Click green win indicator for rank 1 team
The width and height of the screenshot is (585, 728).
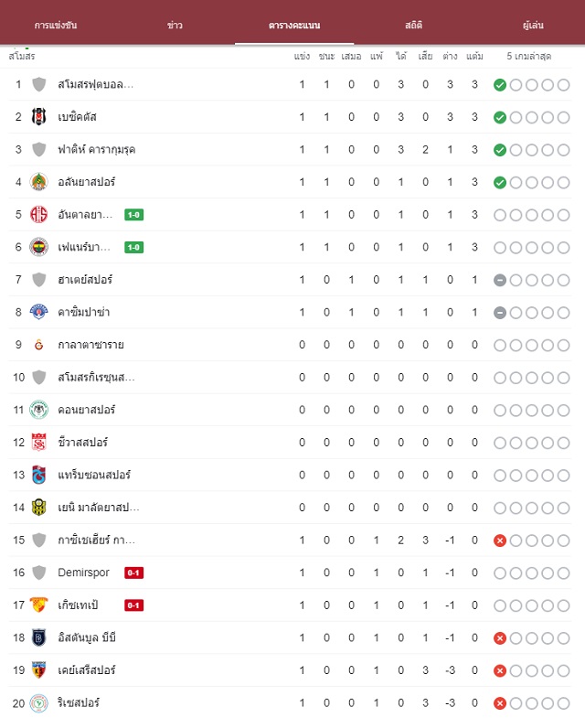click(500, 85)
